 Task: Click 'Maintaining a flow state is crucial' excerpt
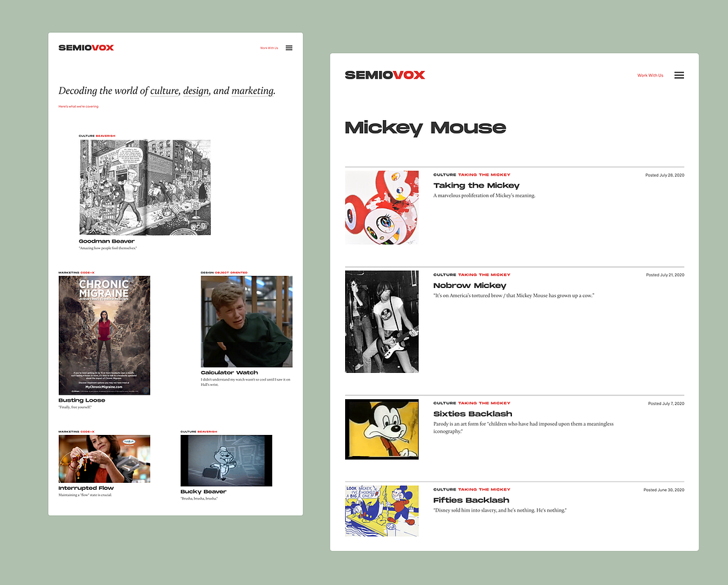[x=85, y=495]
